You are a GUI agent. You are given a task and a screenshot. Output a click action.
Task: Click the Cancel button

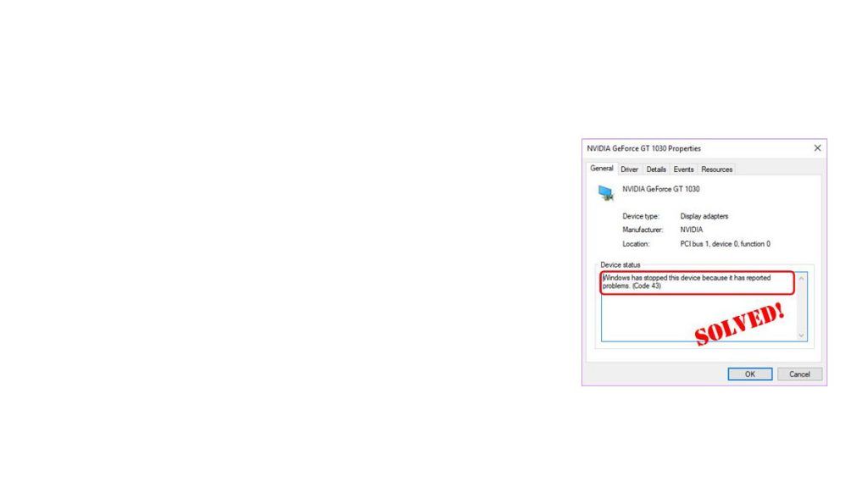tap(798, 374)
